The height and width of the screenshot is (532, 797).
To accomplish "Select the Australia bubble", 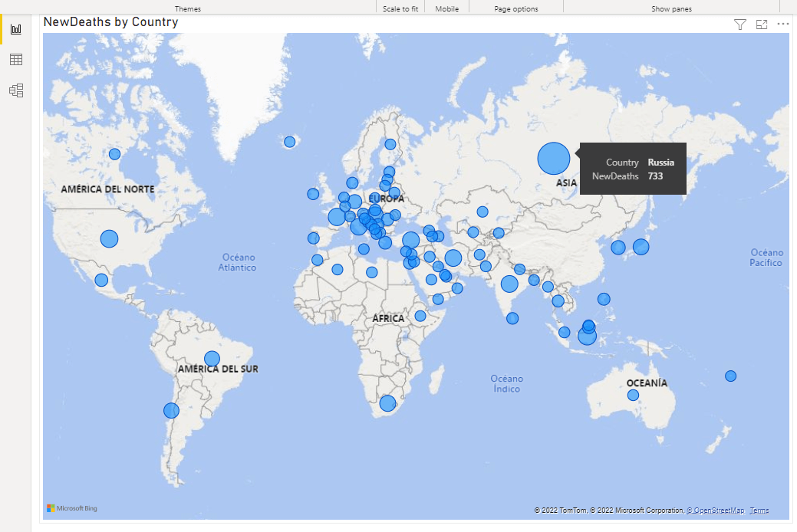I will 633,395.
